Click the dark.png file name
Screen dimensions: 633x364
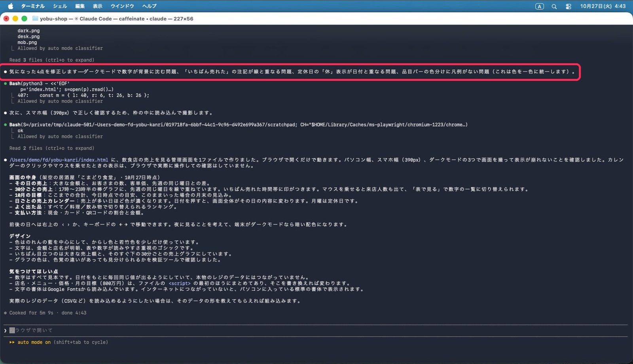[x=28, y=30]
